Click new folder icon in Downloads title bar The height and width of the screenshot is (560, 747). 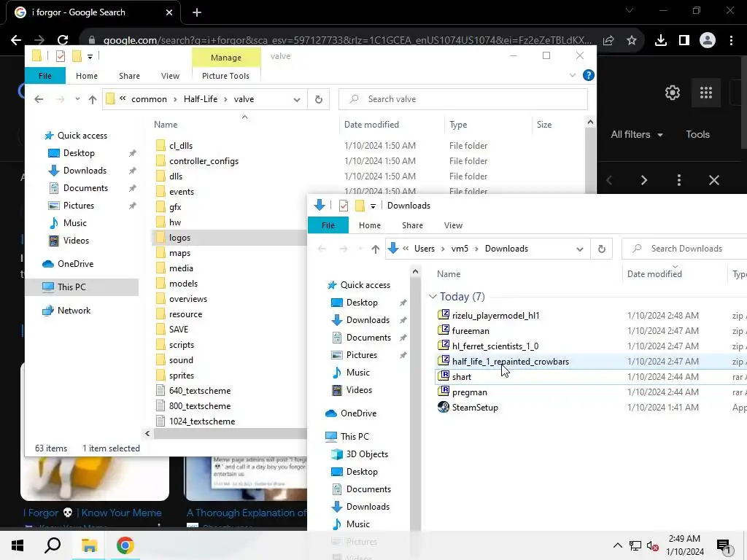[x=360, y=206]
